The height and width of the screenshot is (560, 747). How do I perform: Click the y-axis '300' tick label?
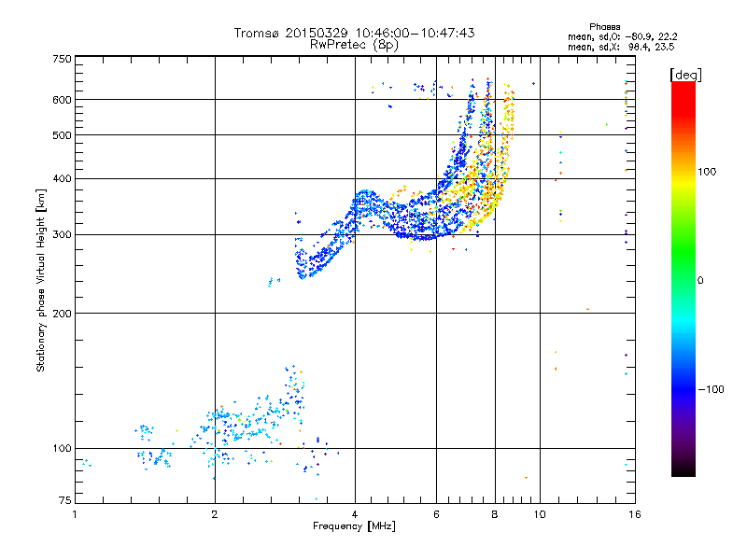coord(62,235)
